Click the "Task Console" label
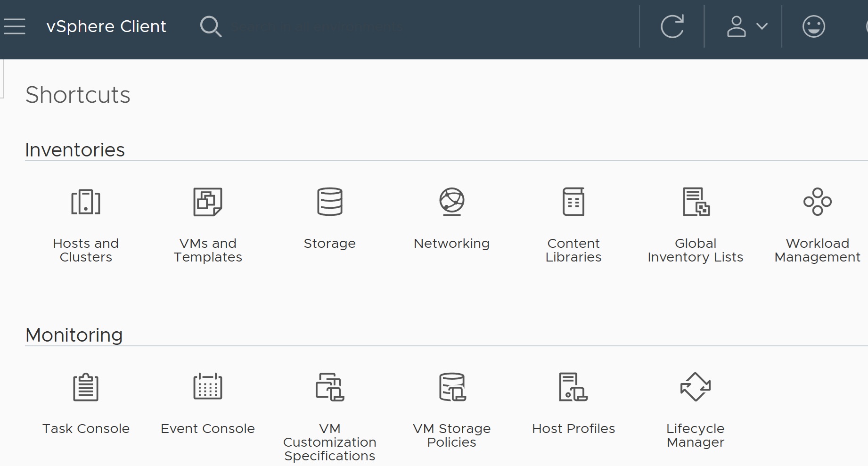The width and height of the screenshot is (868, 466). [x=86, y=429]
